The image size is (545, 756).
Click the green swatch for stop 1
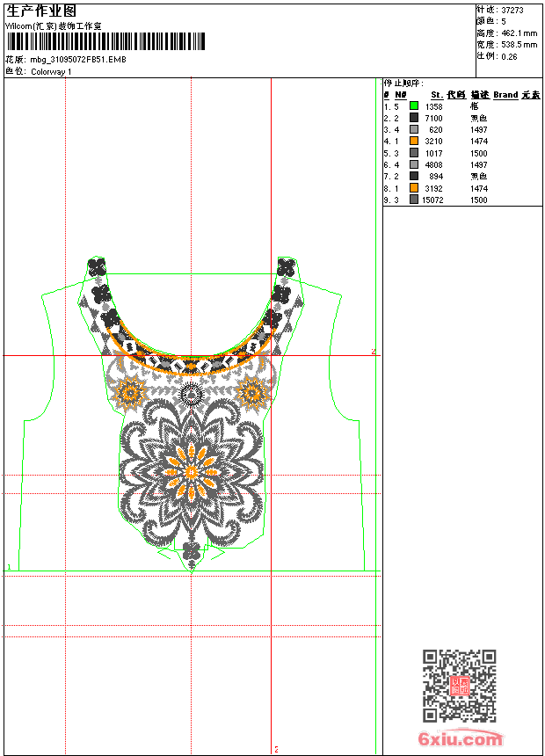tap(414, 105)
